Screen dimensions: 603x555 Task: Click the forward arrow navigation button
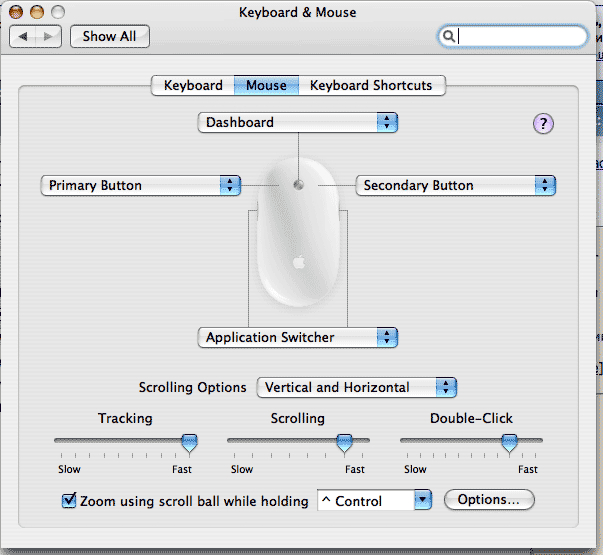(x=50, y=36)
